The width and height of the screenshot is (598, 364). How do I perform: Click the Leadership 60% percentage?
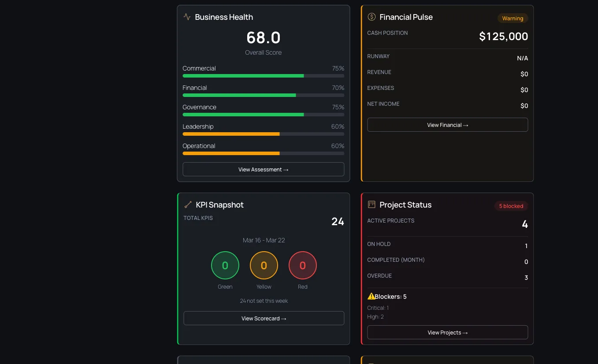[338, 126]
